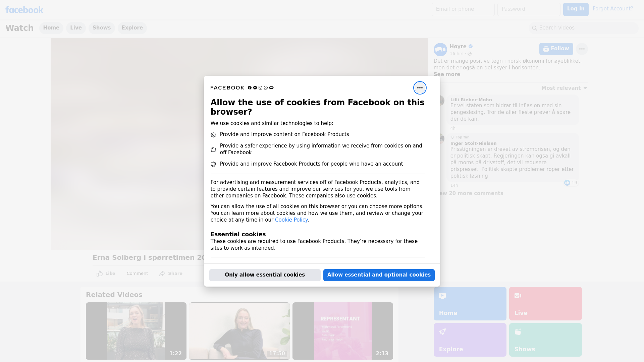
Task: Open Forgot Account? link
Action: click(613, 9)
